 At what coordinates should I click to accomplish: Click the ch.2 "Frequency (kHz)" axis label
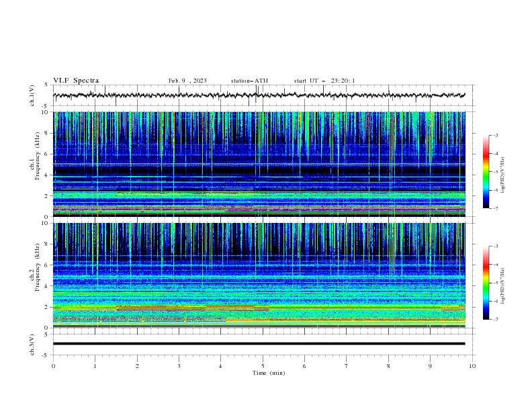(x=38, y=267)
